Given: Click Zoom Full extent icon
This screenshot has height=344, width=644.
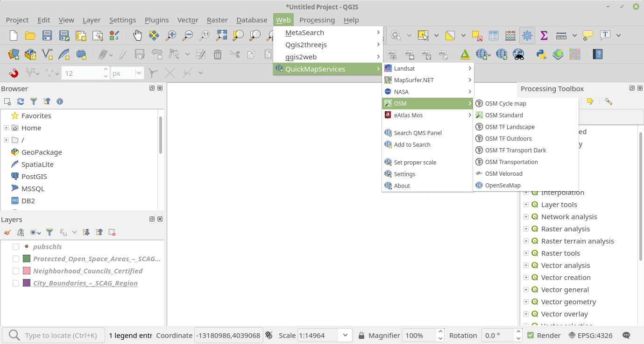Looking at the screenshot, I should point(221,36).
